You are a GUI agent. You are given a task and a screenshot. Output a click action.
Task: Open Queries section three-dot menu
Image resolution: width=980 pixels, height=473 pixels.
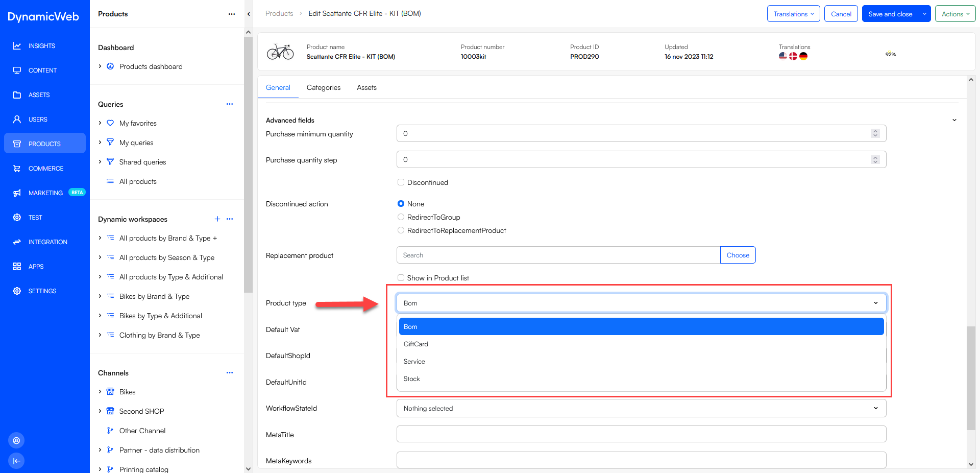click(230, 104)
